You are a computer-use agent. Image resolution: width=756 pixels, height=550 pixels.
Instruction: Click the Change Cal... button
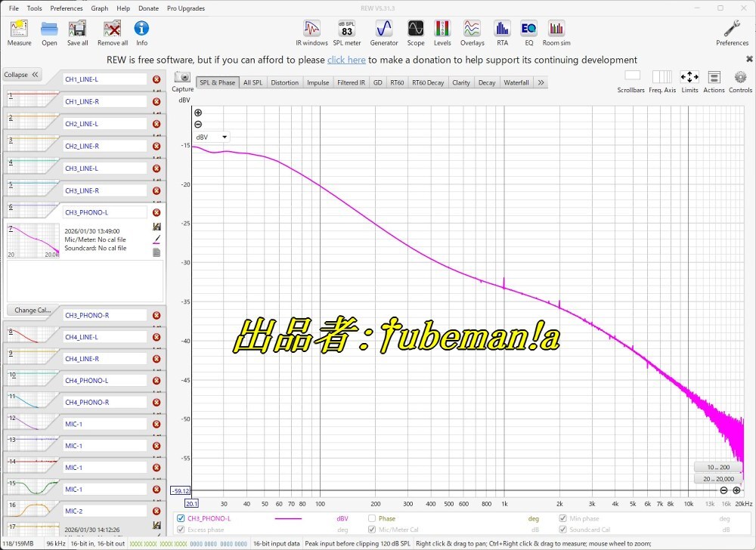click(33, 311)
